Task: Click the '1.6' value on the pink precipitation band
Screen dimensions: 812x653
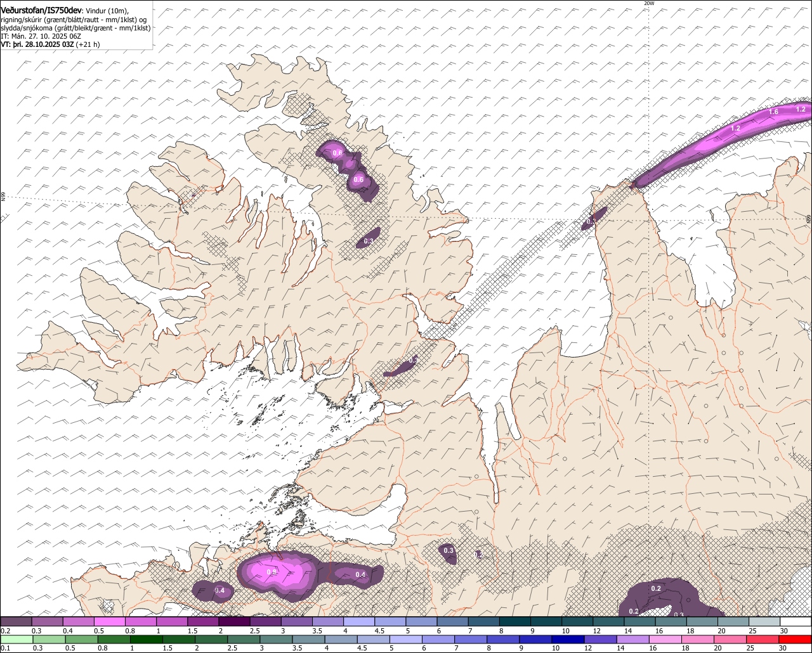Action: pyautogui.click(x=773, y=112)
